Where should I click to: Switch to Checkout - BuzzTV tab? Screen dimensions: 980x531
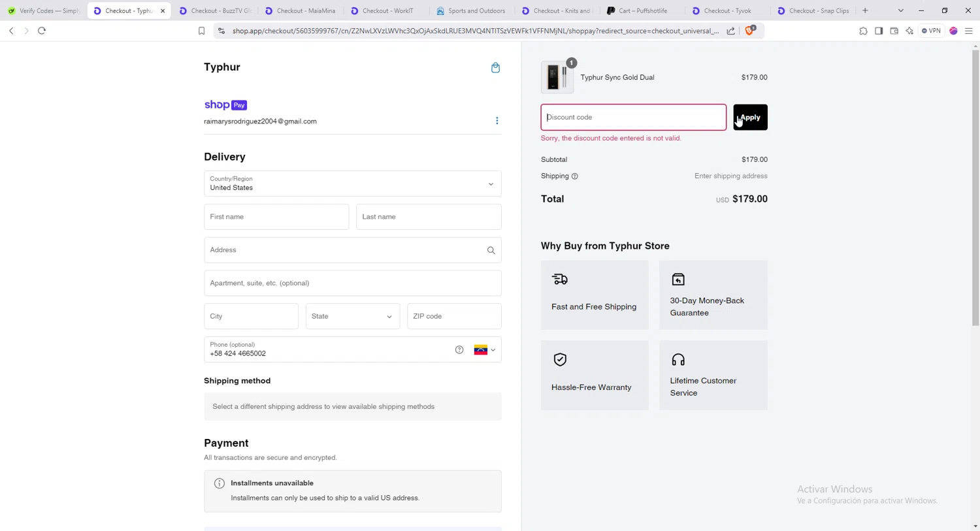click(214, 10)
